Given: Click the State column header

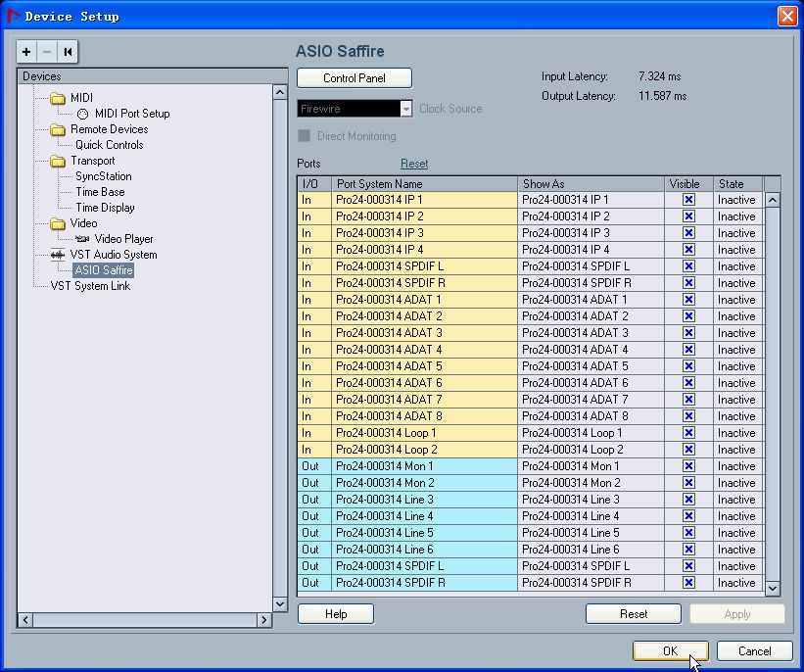Looking at the screenshot, I should coord(738,183).
